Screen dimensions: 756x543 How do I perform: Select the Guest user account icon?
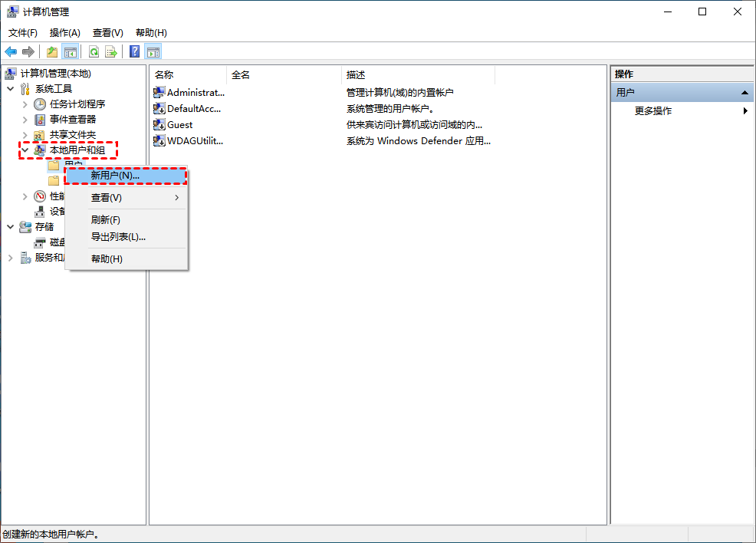pos(159,124)
